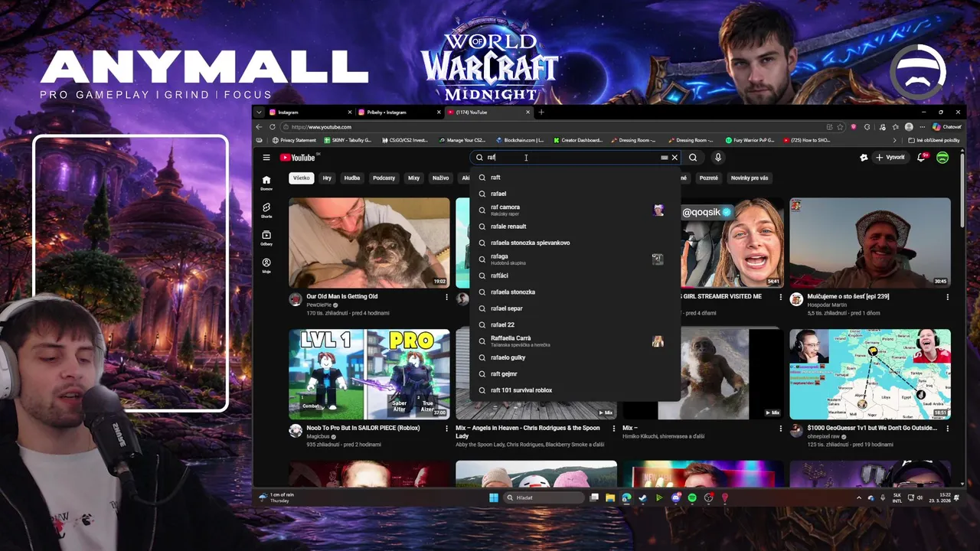Open YouTube notifications bell

pos(922,158)
